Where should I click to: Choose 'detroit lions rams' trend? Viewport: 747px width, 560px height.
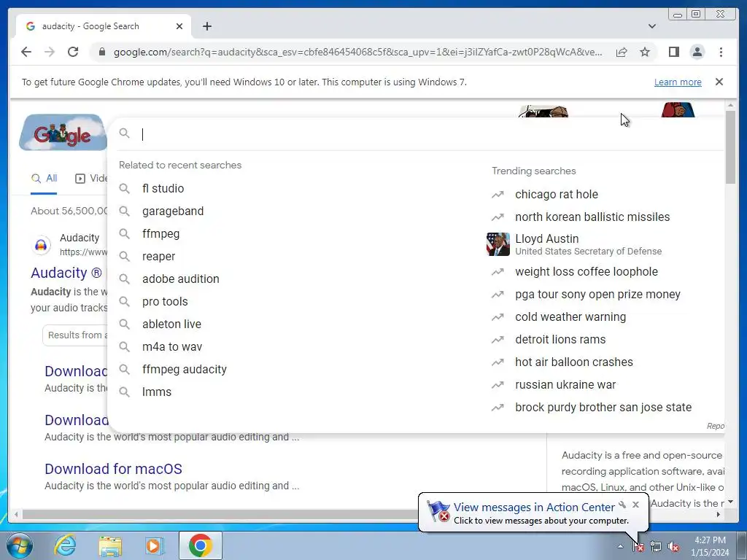click(560, 340)
